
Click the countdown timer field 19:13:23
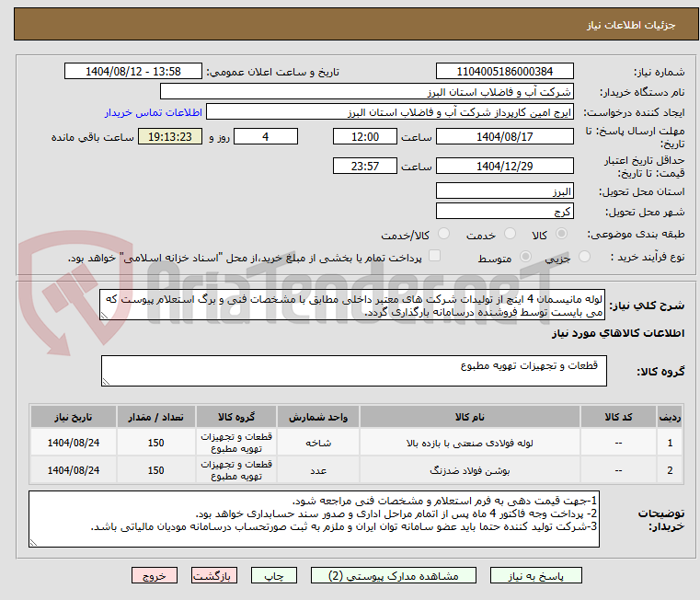(169, 137)
